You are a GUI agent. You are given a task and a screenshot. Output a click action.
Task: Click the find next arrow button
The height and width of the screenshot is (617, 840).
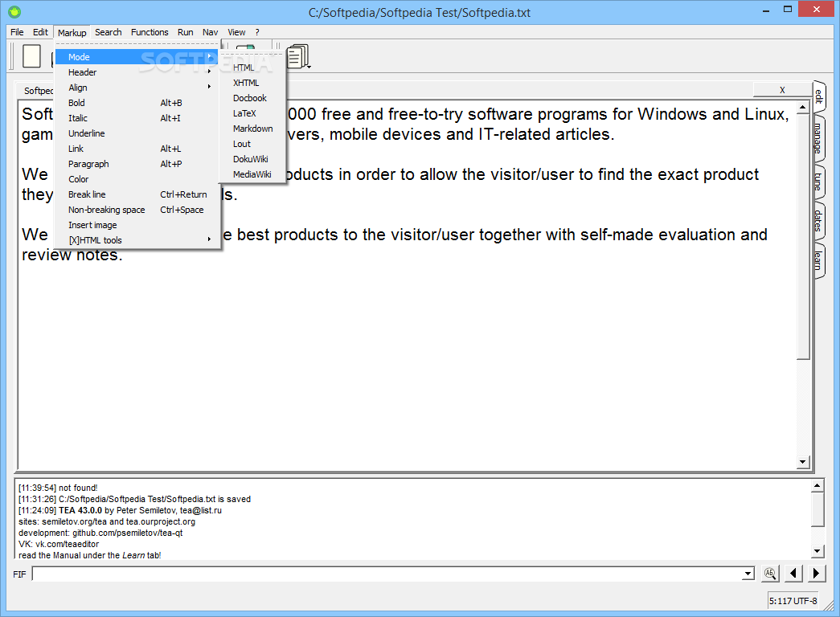(x=816, y=573)
